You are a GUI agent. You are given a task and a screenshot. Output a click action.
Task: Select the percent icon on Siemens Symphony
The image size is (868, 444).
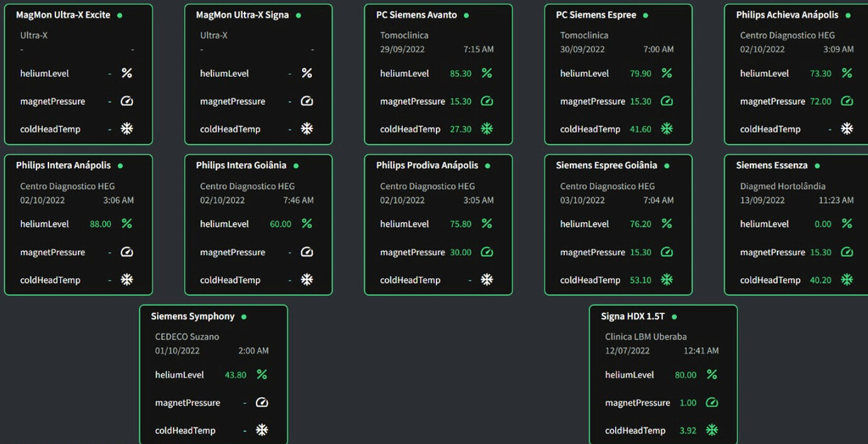[262, 375]
